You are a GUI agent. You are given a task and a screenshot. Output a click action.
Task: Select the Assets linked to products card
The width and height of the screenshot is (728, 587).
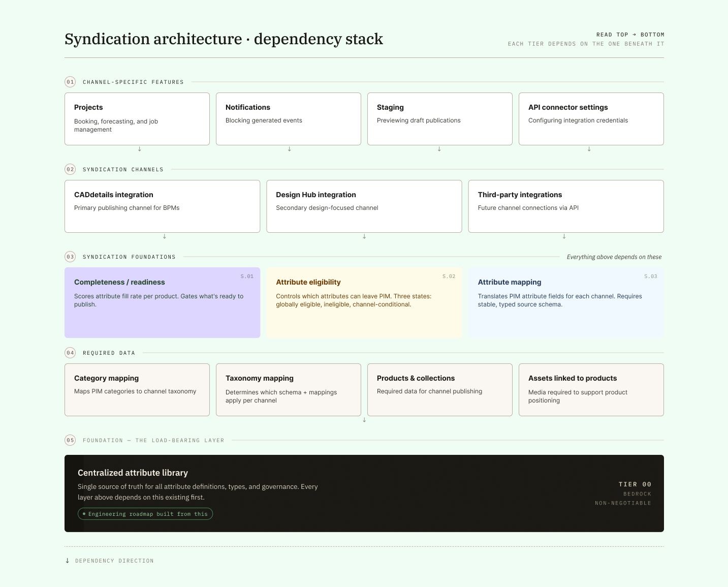591,390
